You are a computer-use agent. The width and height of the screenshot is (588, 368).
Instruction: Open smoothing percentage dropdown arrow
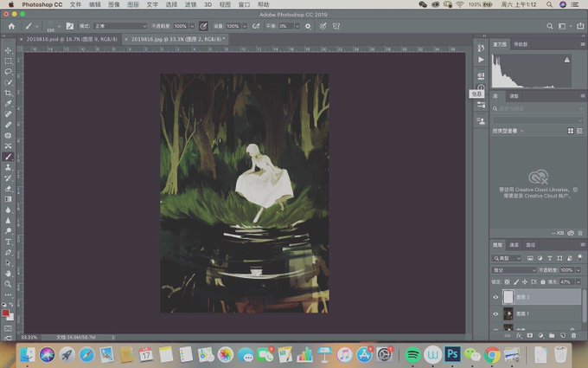pos(297,26)
